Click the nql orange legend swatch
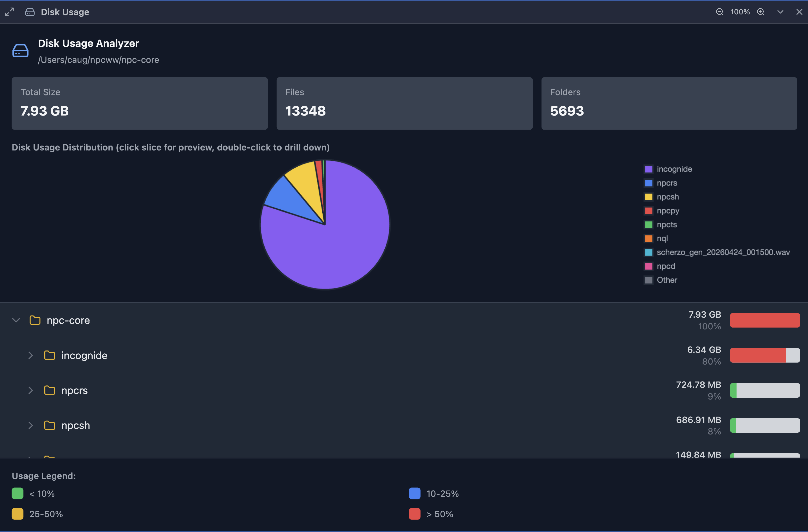 click(x=649, y=239)
